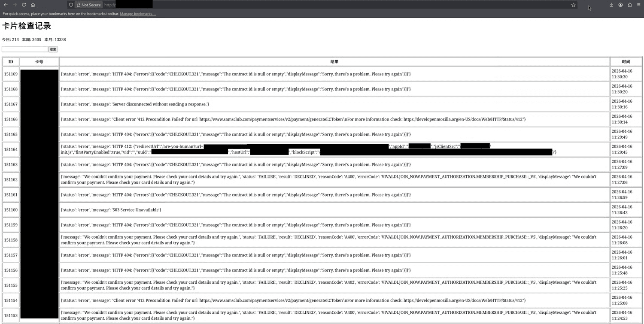The image size is (644, 324).
Task: Click the 时间 column header
Action: point(626,62)
